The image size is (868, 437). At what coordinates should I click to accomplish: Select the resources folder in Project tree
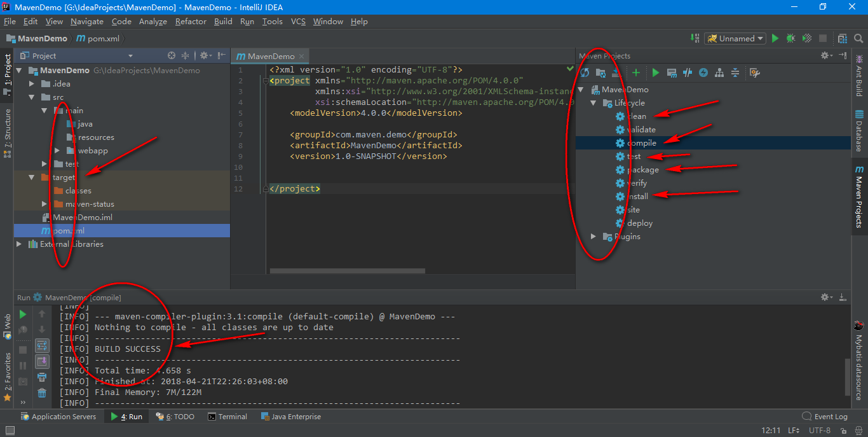[x=96, y=137]
